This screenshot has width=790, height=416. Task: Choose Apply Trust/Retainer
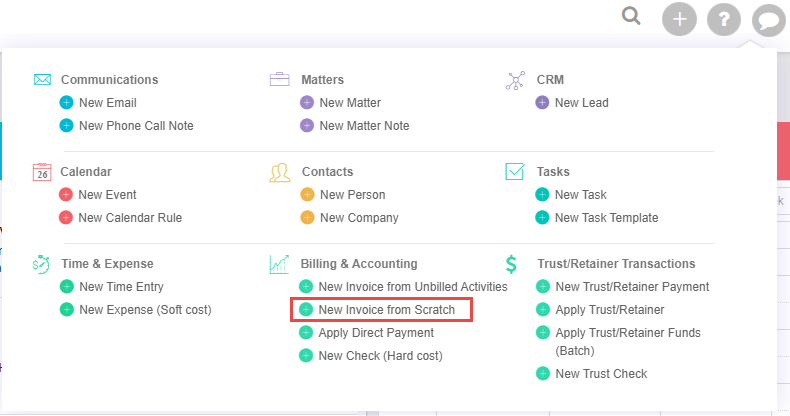pyautogui.click(x=610, y=310)
